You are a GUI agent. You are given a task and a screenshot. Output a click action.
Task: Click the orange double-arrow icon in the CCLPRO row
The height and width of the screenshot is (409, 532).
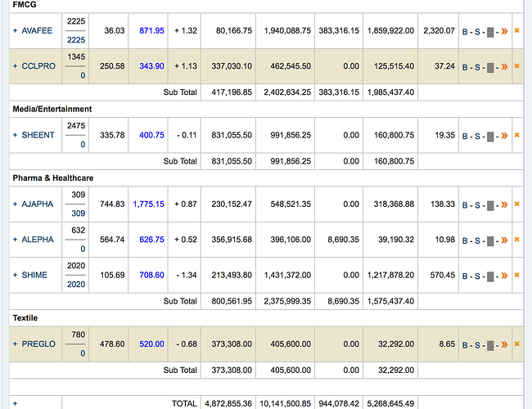click(x=504, y=66)
